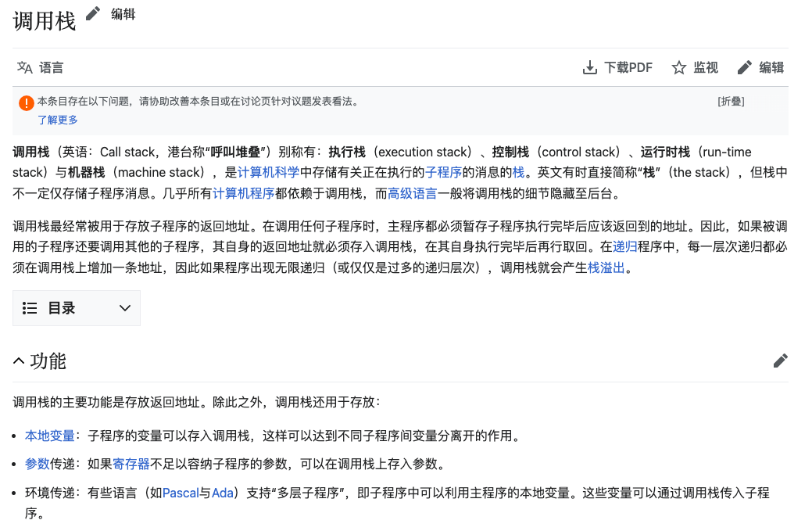Click the orange warning exclamation icon
Screen dimensions: 812x531
(x=27, y=102)
